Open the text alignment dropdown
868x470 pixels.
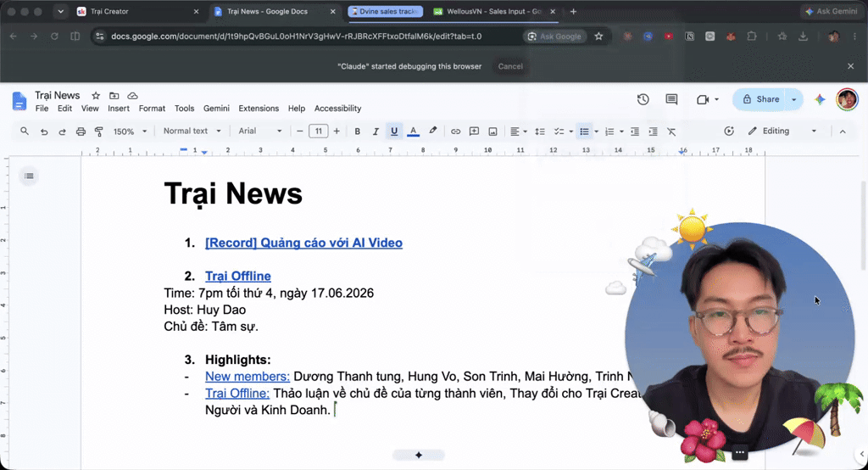click(518, 131)
